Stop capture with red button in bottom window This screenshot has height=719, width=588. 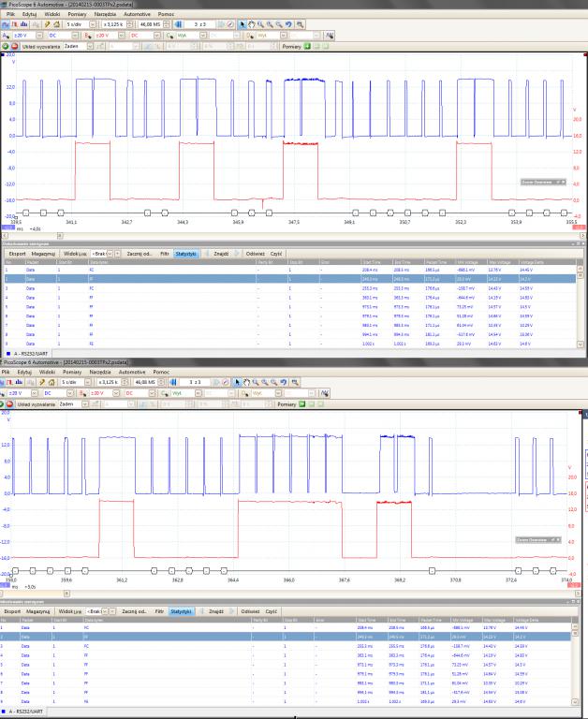[x=9, y=404]
